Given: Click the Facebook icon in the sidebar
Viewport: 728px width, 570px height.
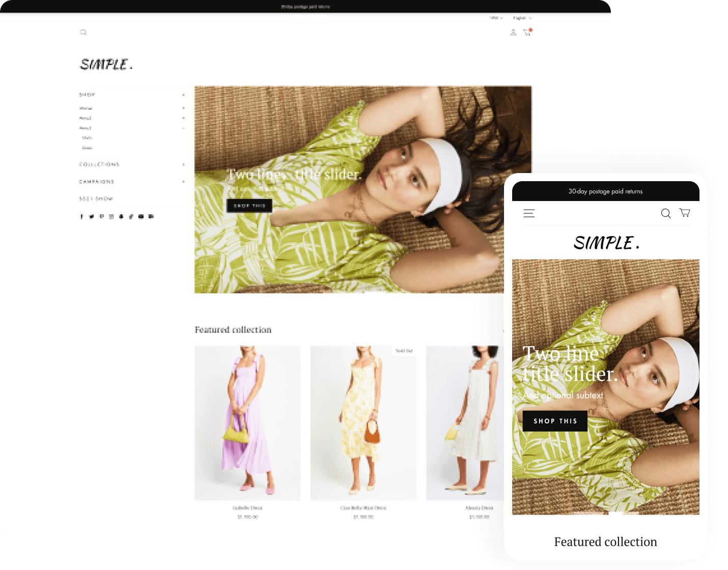Looking at the screenshot, I should [x=81, y=216].
